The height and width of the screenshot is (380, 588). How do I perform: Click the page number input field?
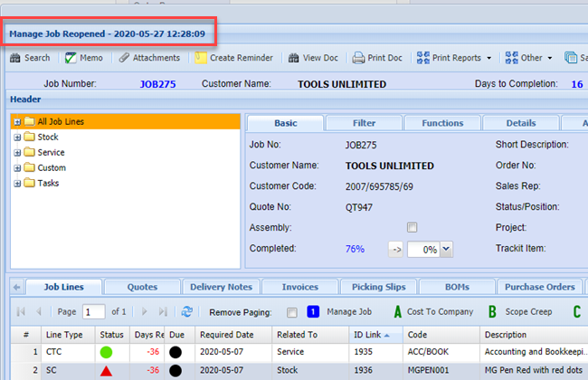[93, 311]
